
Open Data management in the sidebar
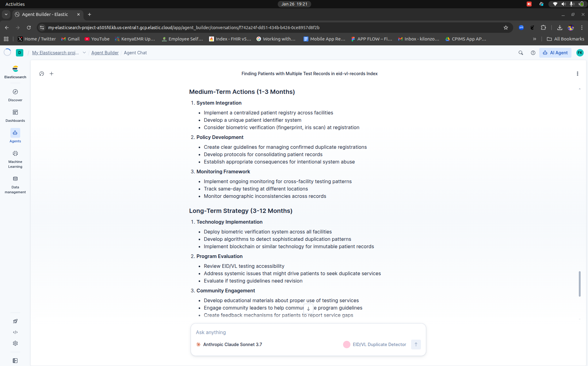pyautogui.click(x=15, y=185)
